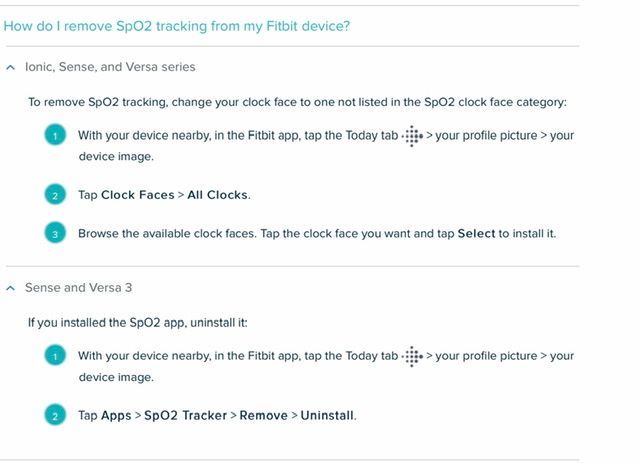Collapse the Ionic, Sense, and Versa series section chevron
The width and height of the screenshot is (640, 463).
pos(11,67)
